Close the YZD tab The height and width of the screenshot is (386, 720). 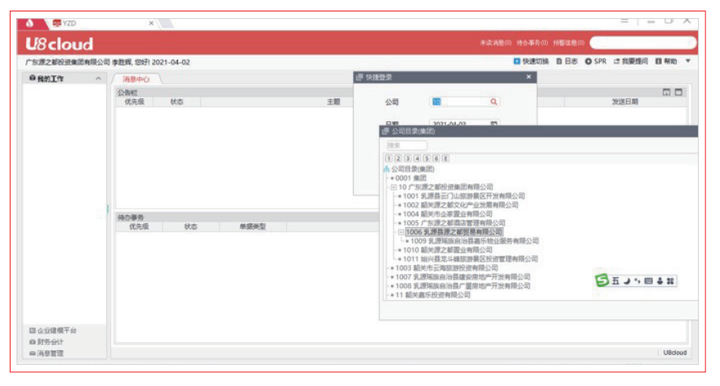pos(151,23)
